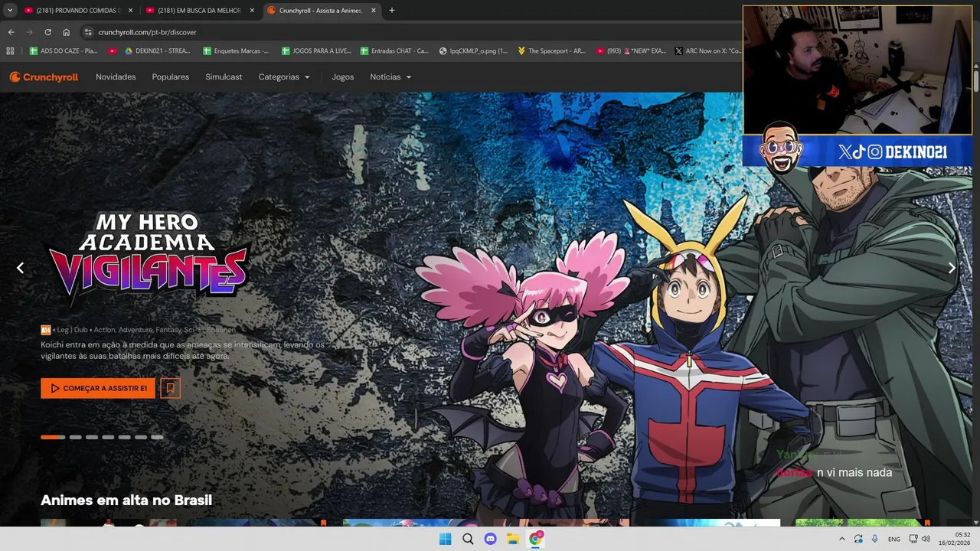Viewport: 980px width, 551px height.
Task: Open File Explorer from the taskbar
Action: (x=513, y=539)
